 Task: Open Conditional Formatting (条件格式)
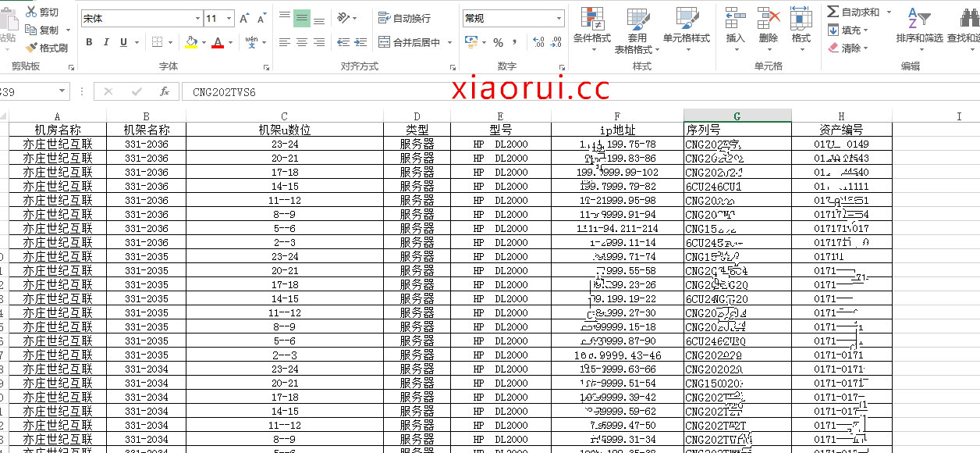point(592,27)
